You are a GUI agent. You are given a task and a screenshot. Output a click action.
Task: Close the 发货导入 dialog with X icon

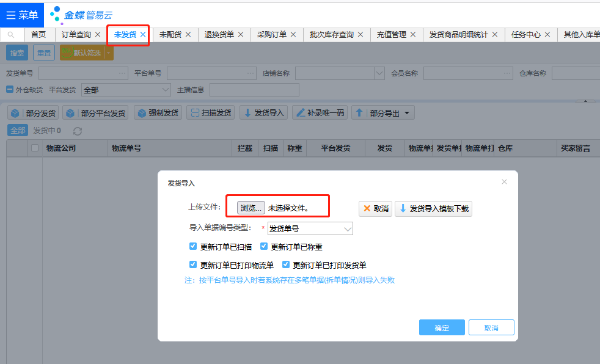[504, 182]
